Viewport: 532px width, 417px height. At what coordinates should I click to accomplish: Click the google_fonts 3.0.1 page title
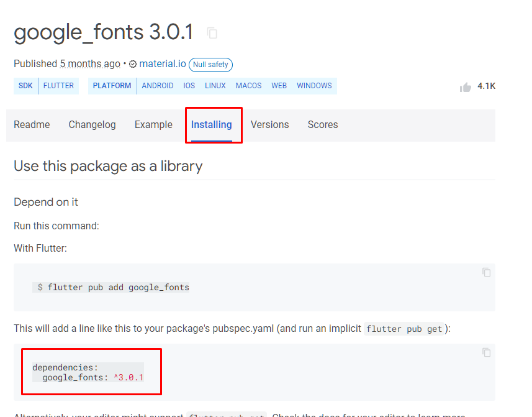click(104, 32)
